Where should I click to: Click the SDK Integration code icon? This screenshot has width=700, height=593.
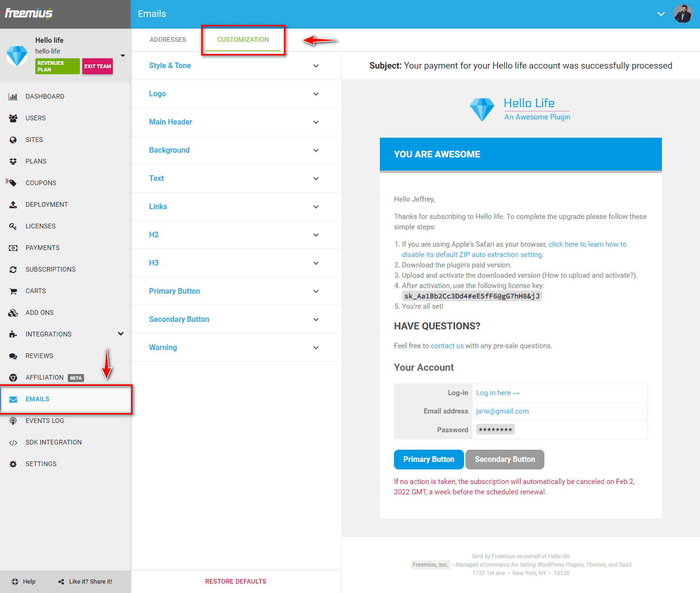[13, 442]
